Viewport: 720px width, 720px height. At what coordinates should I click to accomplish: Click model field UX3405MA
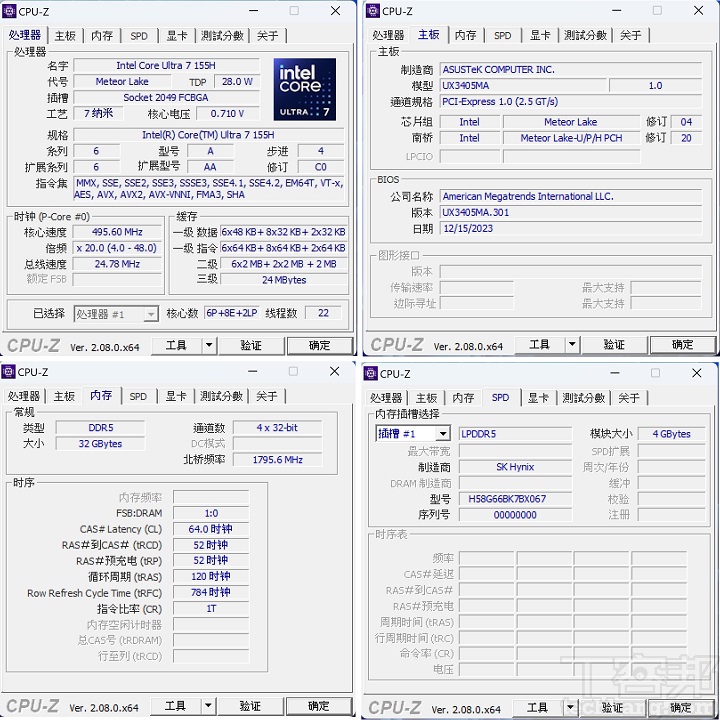coord(523,85)
